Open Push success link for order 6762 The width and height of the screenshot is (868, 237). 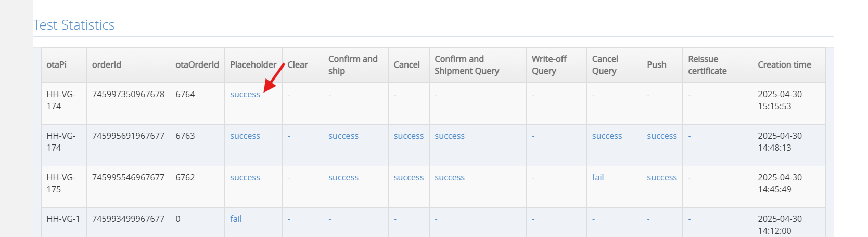coord(662,178)
